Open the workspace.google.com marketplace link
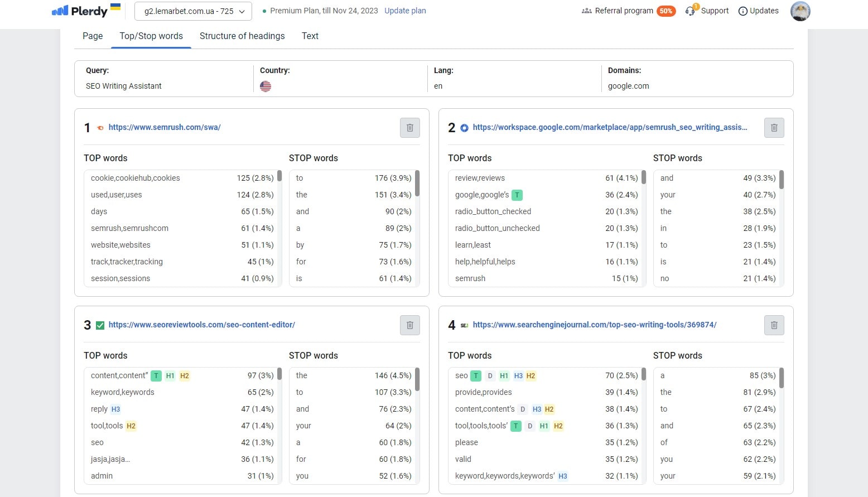 [610, 127]
